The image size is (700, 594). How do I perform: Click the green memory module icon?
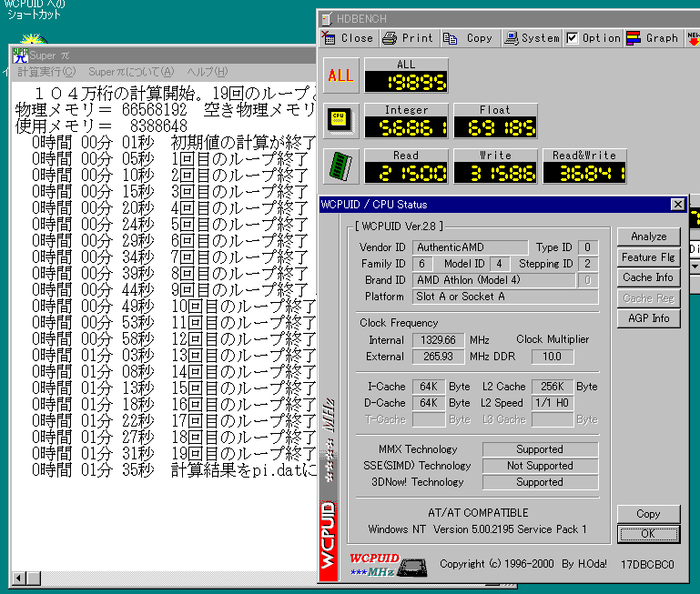(x=341, y=166)
